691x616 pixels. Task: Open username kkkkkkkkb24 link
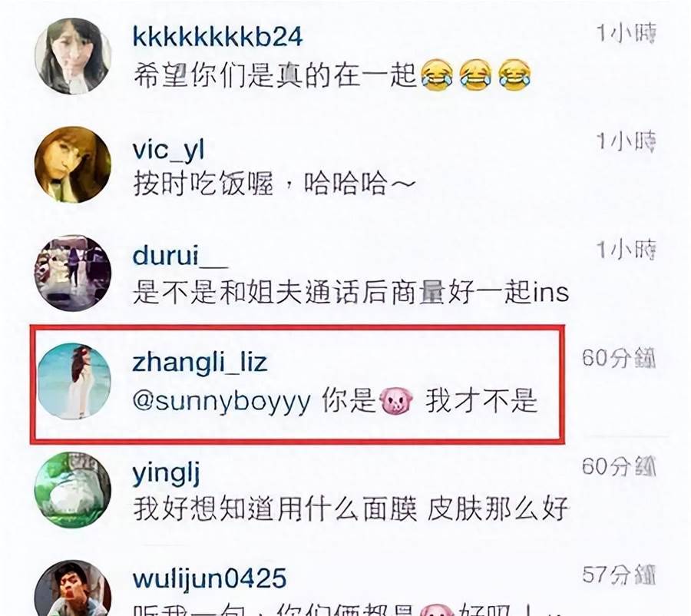(218, 37)
